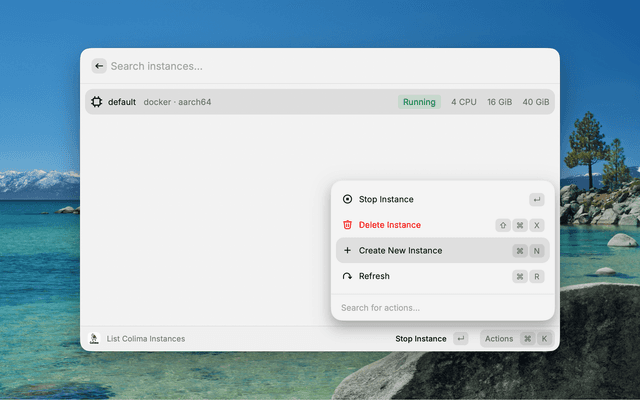Screen dimensions: 640x400
Task: Choose Stop Instance from the actions menu
Action: [386, 199]
